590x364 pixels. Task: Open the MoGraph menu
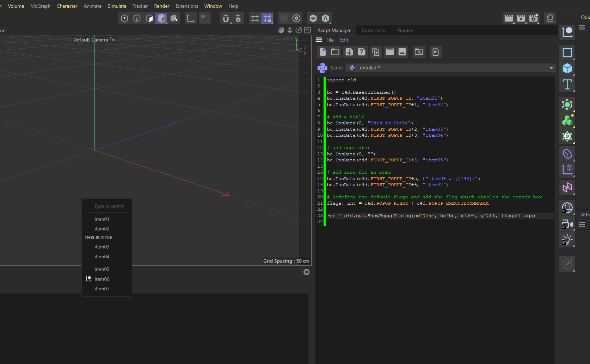pyautogui.click(x=41, y=6)
